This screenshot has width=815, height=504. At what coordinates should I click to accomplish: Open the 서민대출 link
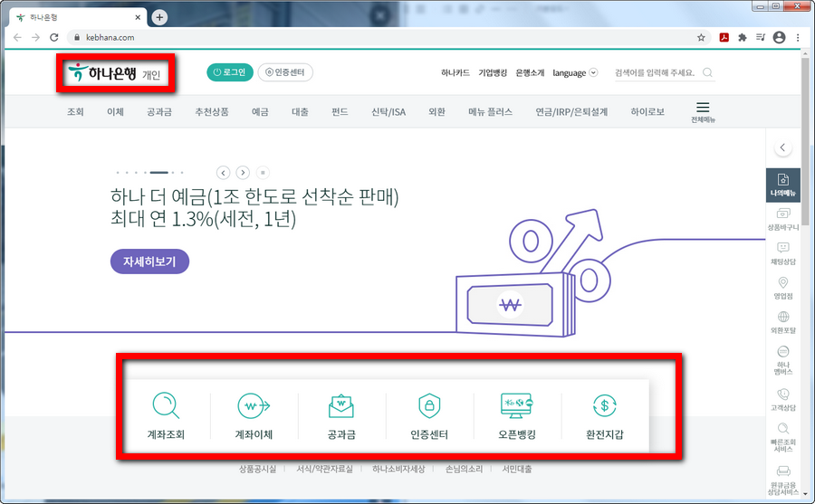(517, 469)
